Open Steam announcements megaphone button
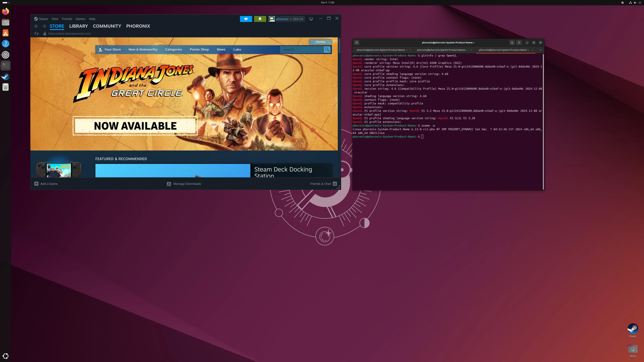 click(x=246, y=19)
